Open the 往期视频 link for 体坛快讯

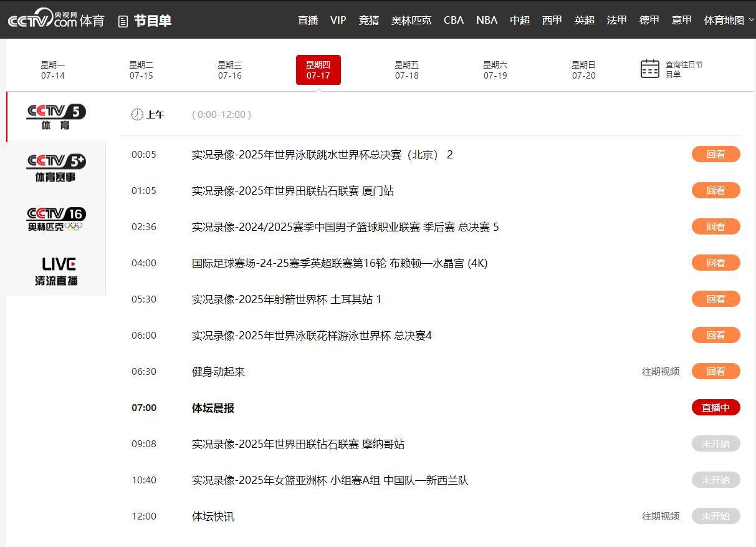(x=661, y=516)
